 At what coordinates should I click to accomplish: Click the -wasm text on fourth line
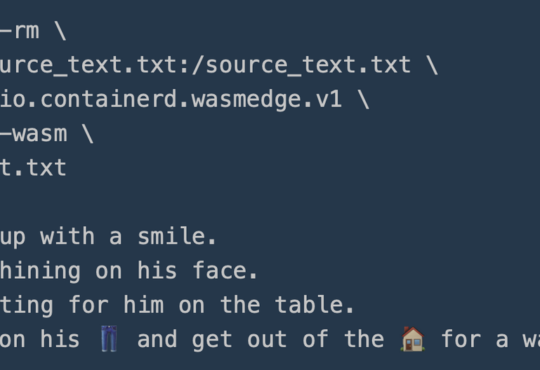tap(33, 134)
